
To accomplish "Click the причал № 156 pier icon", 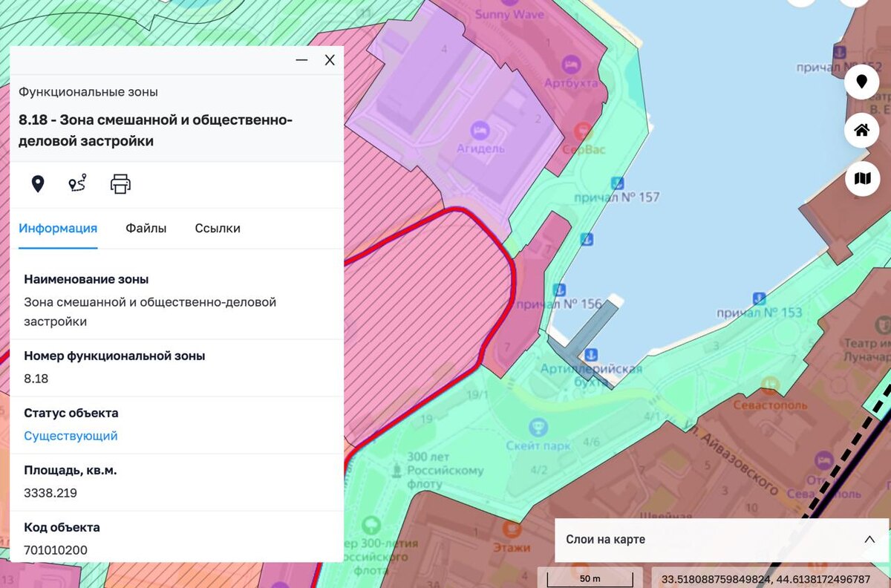I will 558,290.
